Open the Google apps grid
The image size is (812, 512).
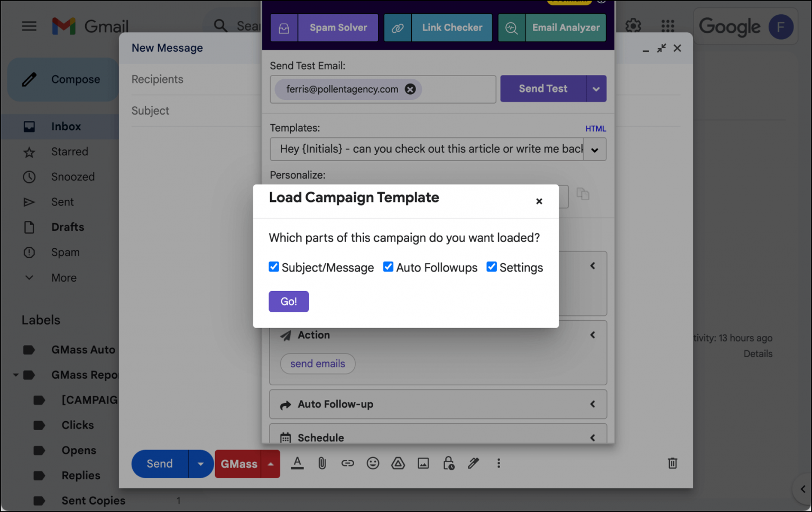667,26
